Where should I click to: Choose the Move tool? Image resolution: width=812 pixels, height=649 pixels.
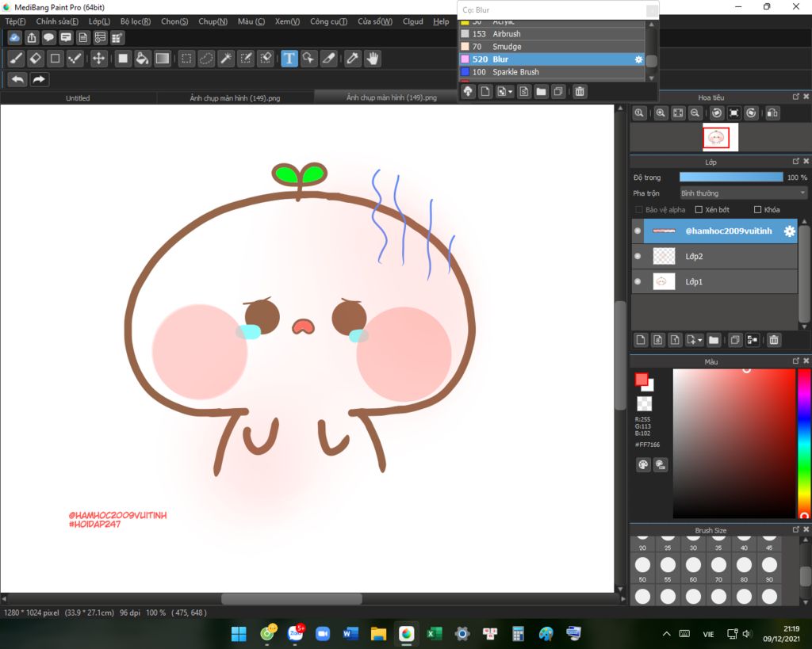pos(99,59)
